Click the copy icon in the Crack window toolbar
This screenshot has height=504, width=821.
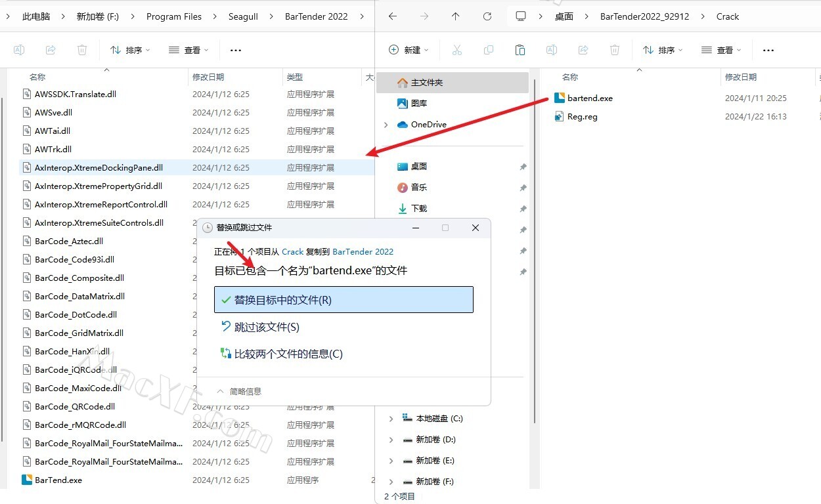(489, 50)
